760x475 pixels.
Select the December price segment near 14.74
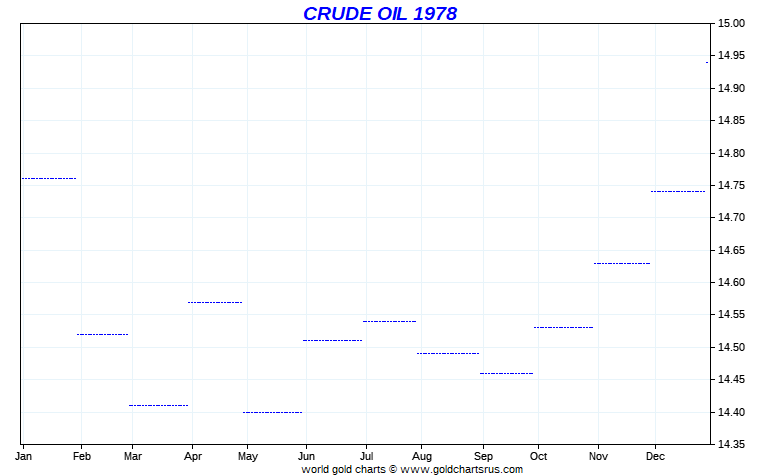677,191
